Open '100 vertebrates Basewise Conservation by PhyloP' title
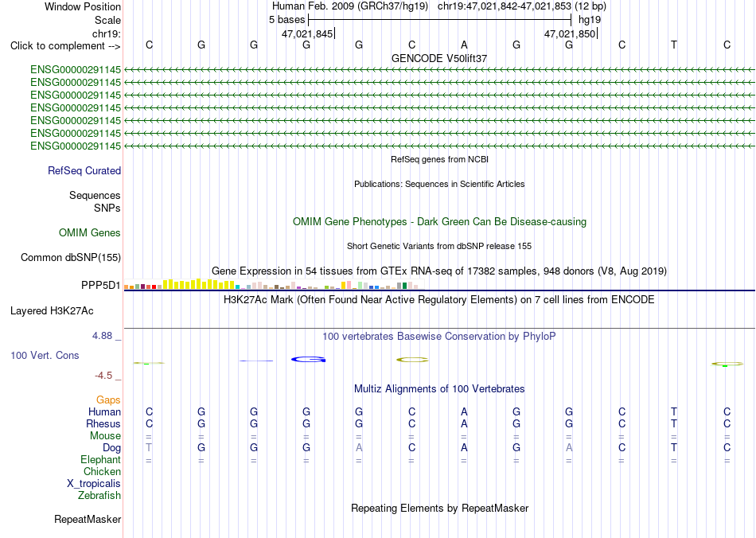Screen dimensions: 756x538 pos(439,337)
